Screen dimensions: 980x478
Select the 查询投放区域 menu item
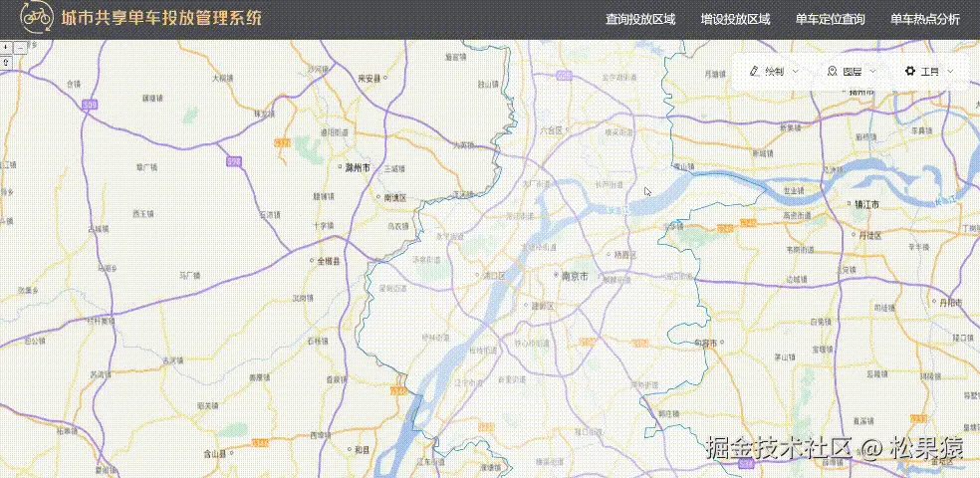[x=640, y=19]
